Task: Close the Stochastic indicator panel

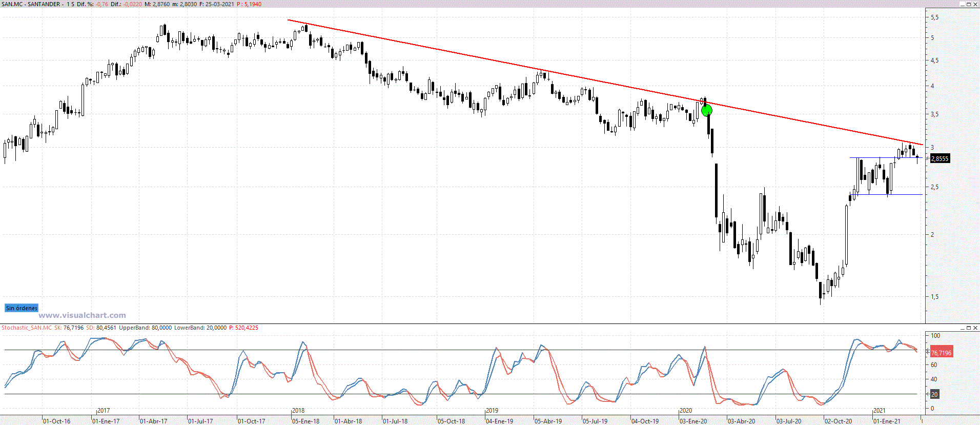Action: click(x=975, y=328)
